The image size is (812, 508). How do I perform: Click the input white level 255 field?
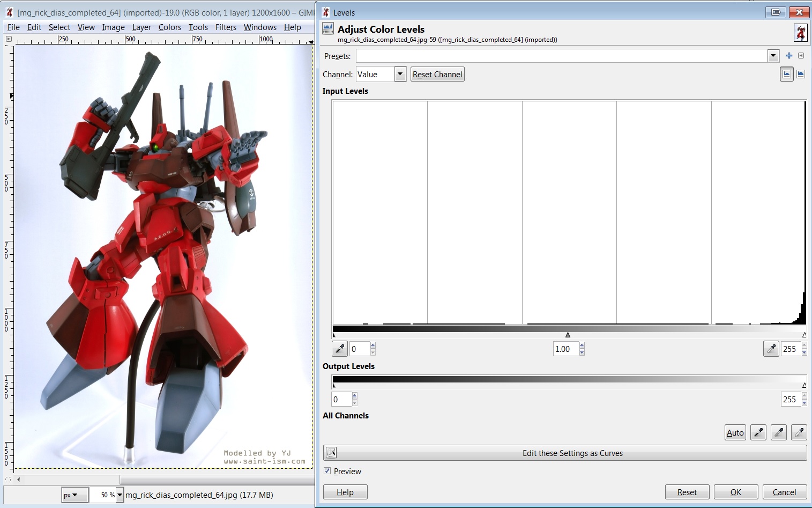pos(791,349)
